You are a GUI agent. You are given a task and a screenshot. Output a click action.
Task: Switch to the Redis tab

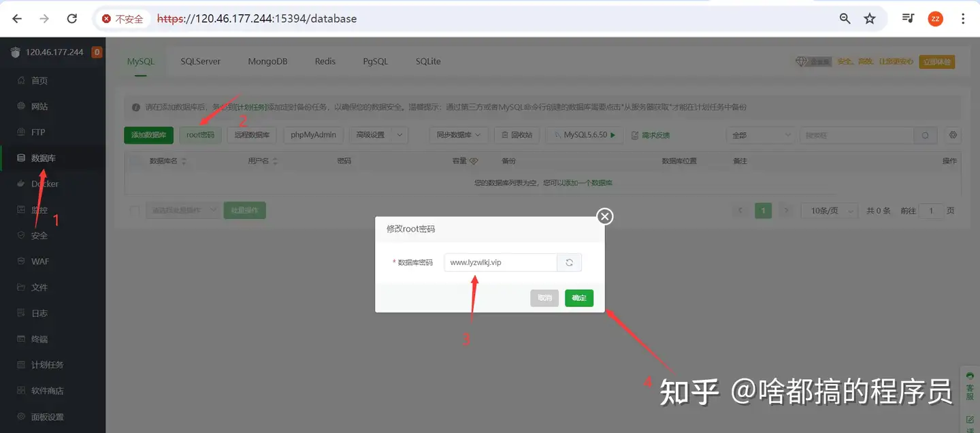click(325, 61)
